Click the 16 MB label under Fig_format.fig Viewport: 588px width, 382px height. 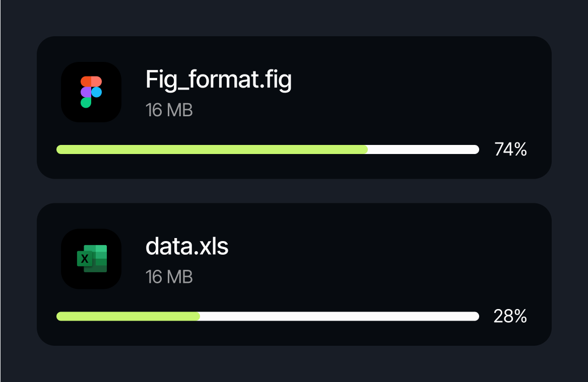(169, 110)
